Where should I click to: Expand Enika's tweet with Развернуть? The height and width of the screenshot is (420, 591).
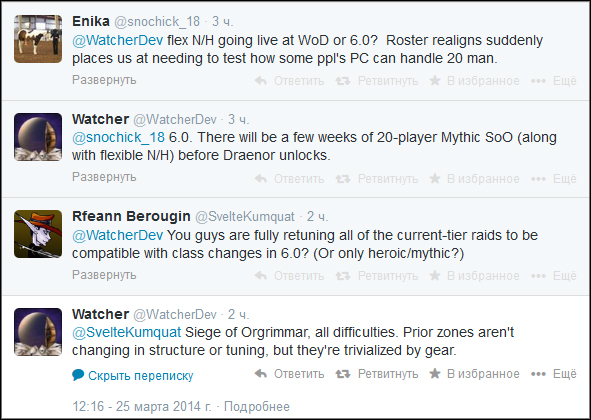pyautogui.click(x=104, y=80)
